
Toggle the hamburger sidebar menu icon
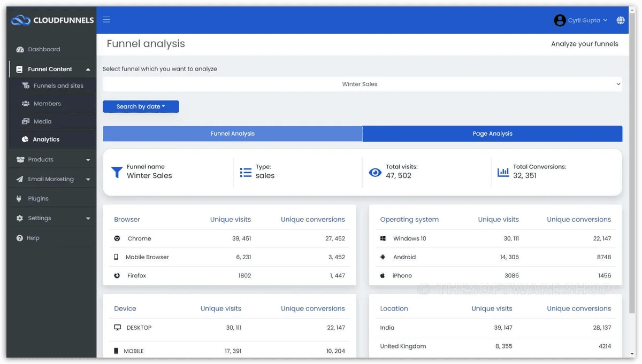point(106,20)
